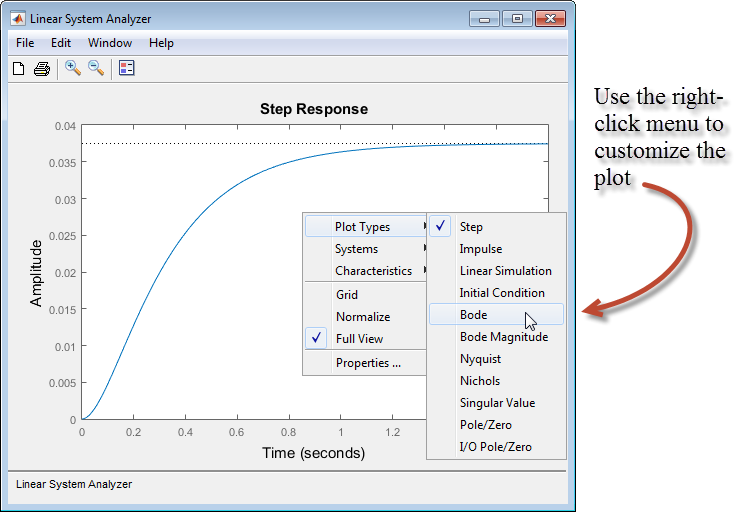Expand the Systems submenu
Screen dimensions: 744x512
pyautogui.click(x=357, y=249)
